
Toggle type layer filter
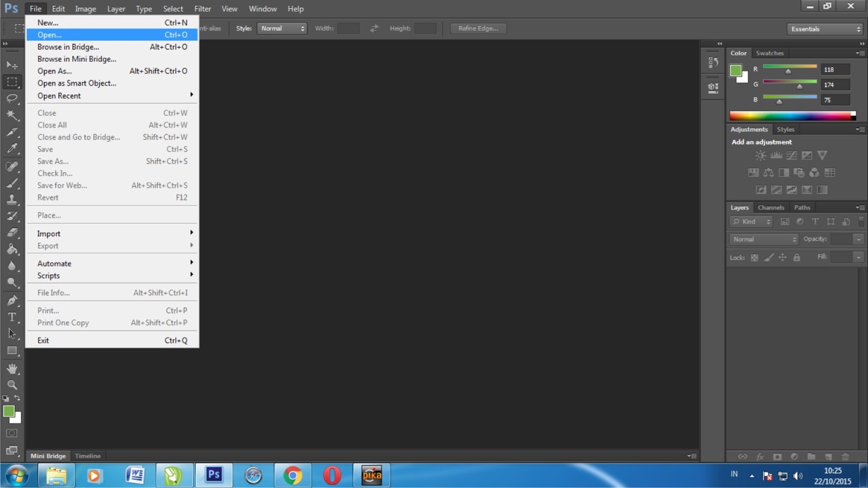pos(815,221)
